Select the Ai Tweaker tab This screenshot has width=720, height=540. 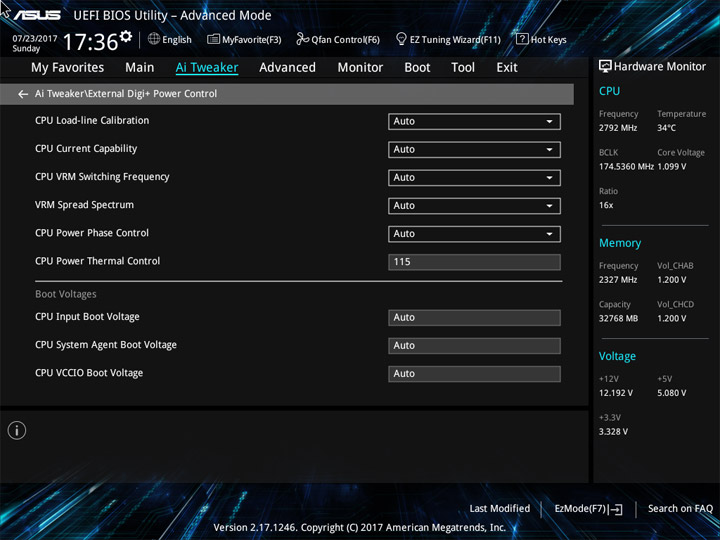coord(207,68)
